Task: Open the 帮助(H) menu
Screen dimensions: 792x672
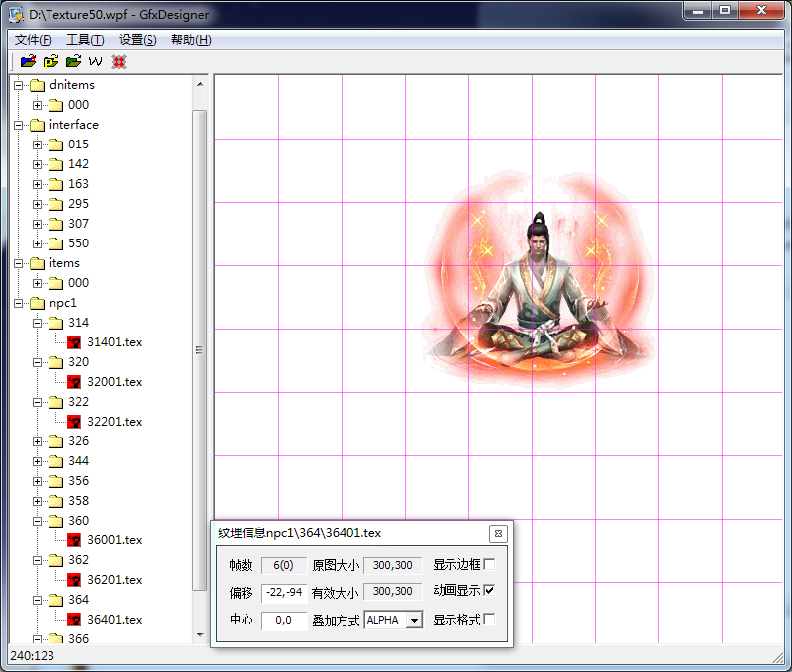Action: pyautogui.click(x=191, y=40)
